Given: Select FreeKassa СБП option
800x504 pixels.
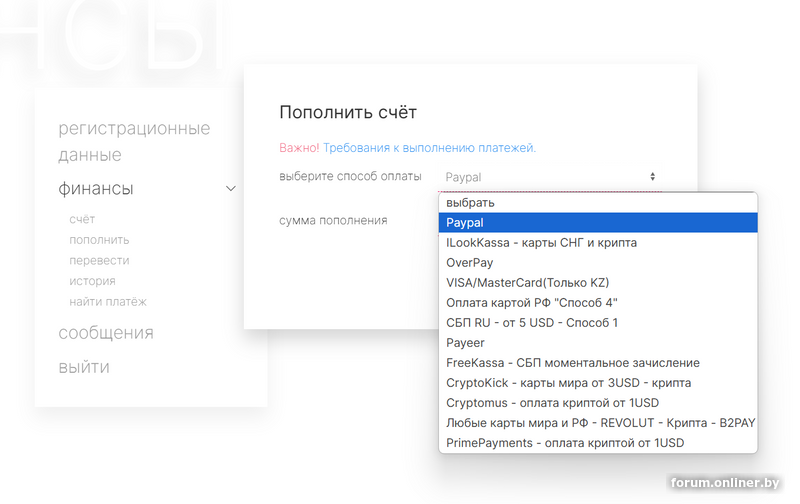Looking at the screenshot, I should 572,363.
